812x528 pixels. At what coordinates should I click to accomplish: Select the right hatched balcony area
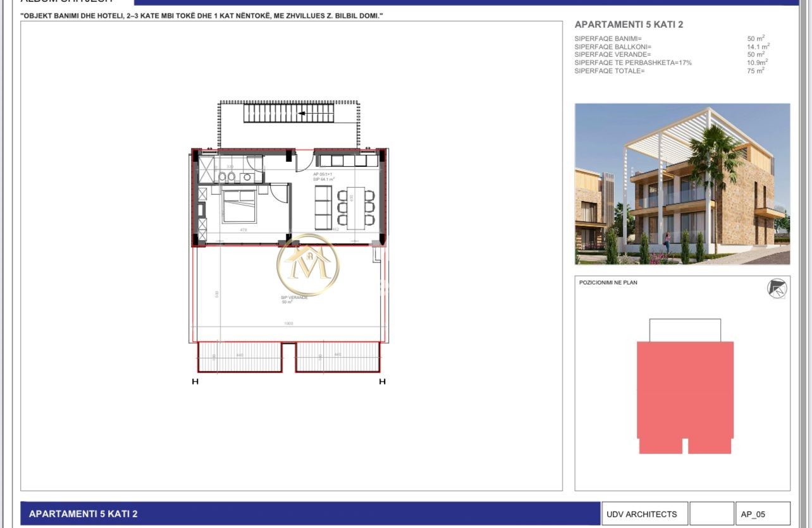[338, 357]
